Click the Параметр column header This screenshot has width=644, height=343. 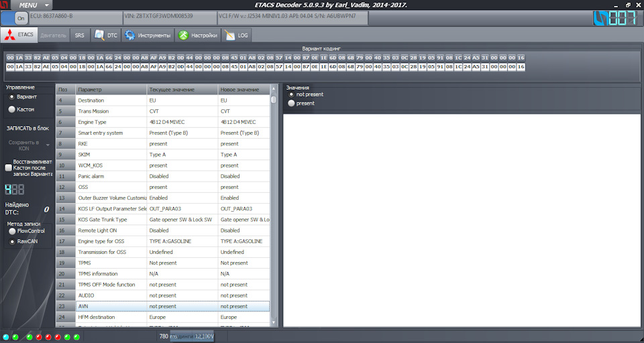pyautogui.click(x=111, y=90)
